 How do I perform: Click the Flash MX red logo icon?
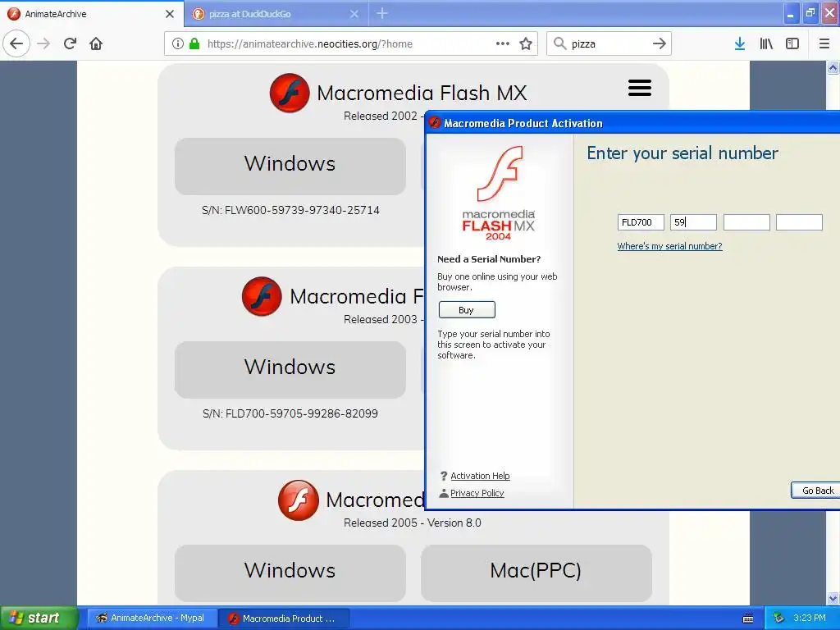pos(290,93)
